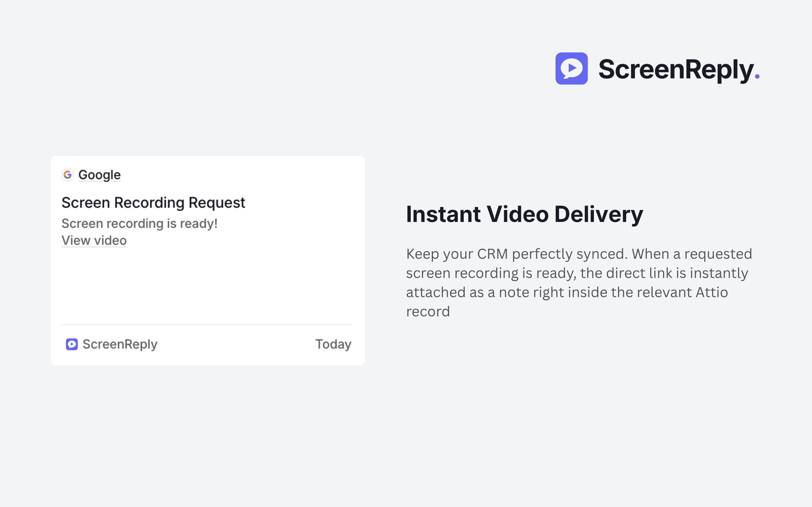The width and height of the screenshot is (812, 507).
Task: Click the large purple ScreenReply logo icon
Action: point(571,68)
